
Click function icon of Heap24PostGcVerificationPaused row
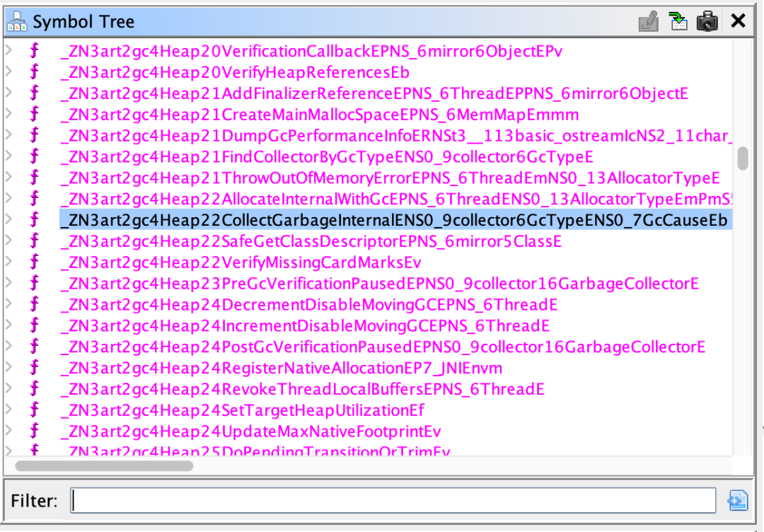coord(34,347)
